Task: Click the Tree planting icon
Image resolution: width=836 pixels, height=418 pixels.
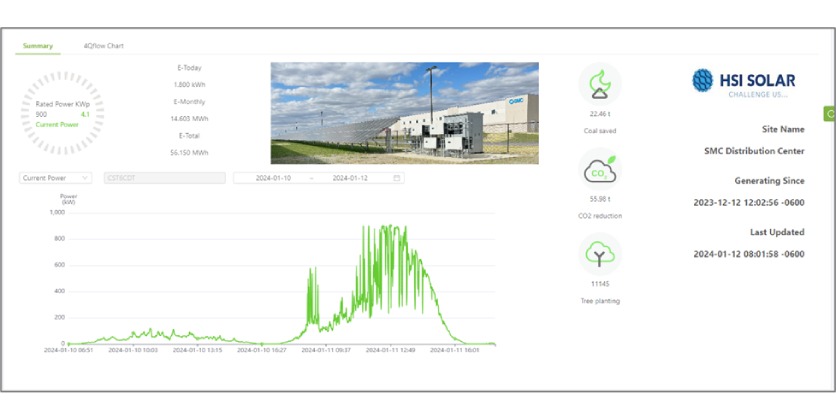Action: point(599,256)
